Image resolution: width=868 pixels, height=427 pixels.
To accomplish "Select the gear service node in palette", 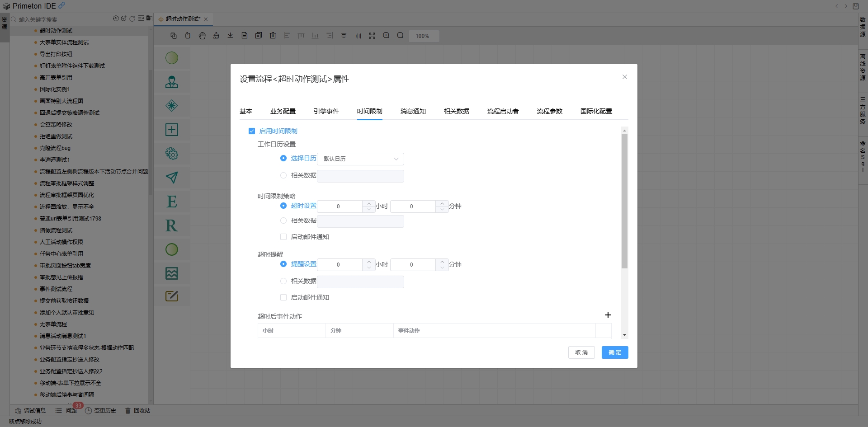I will click(x=172, y=154).
